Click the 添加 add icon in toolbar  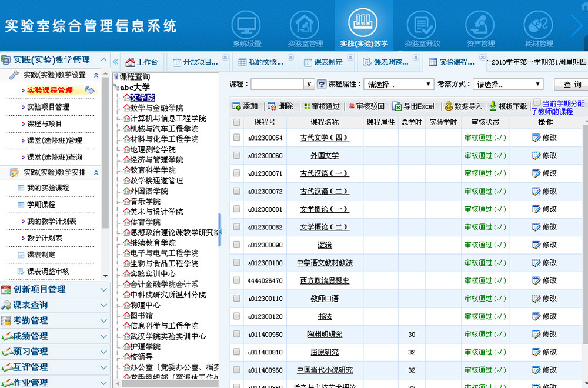click(x=236, y=106)
